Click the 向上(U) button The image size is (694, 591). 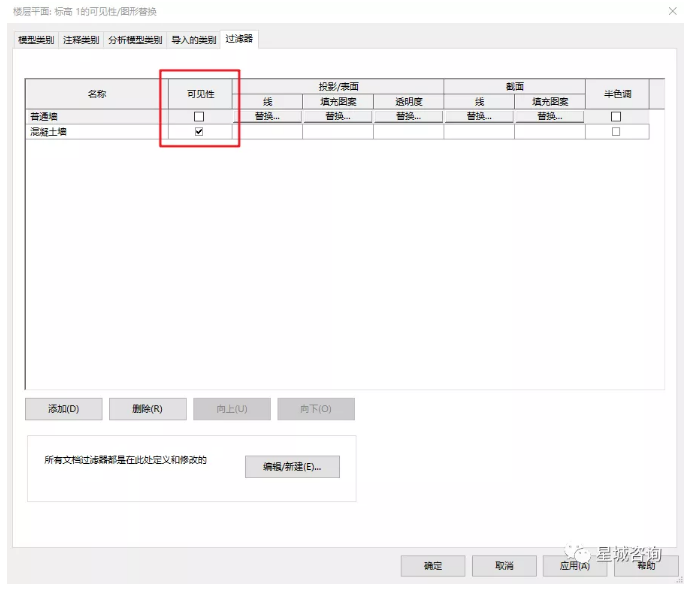(x=231, y=409)
